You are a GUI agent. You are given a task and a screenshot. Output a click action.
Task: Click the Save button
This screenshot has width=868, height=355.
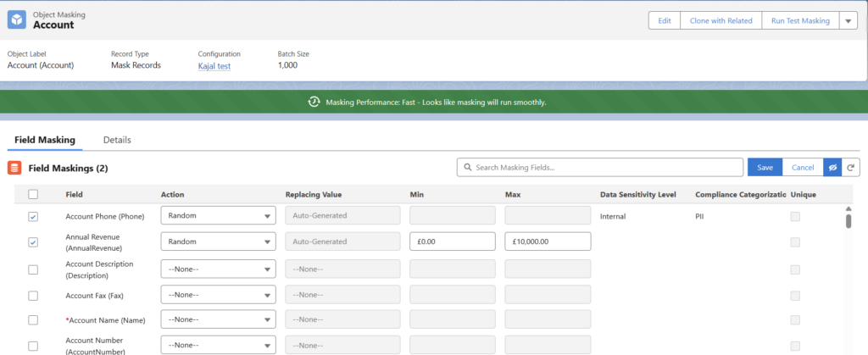coord(765,168)
